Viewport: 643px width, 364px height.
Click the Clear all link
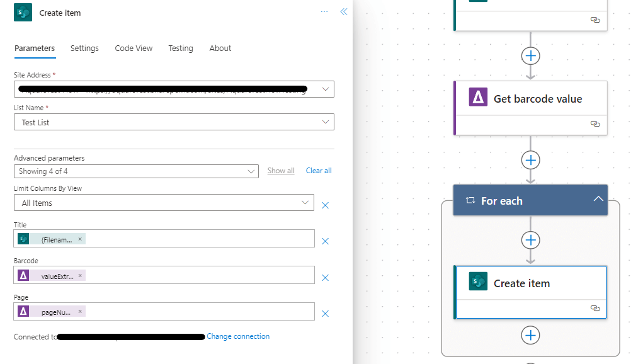pyautogui.click(x=319, y=171)
